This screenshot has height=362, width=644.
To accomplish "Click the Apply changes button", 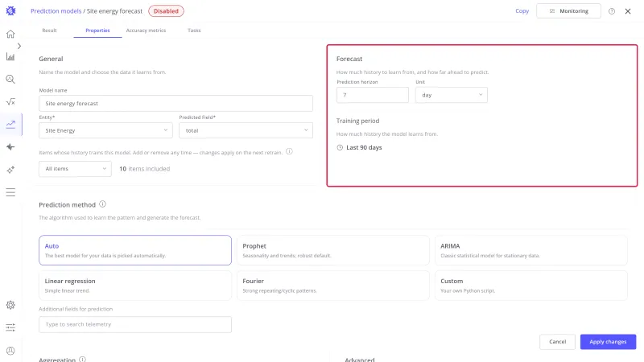I will pyautogui.click(x=608, y=342).
